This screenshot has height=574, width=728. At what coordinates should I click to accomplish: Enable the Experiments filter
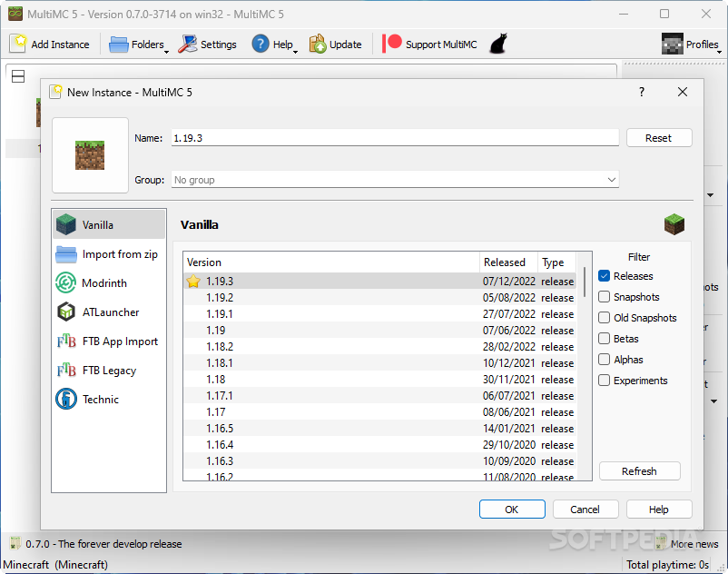pos(604,381)
